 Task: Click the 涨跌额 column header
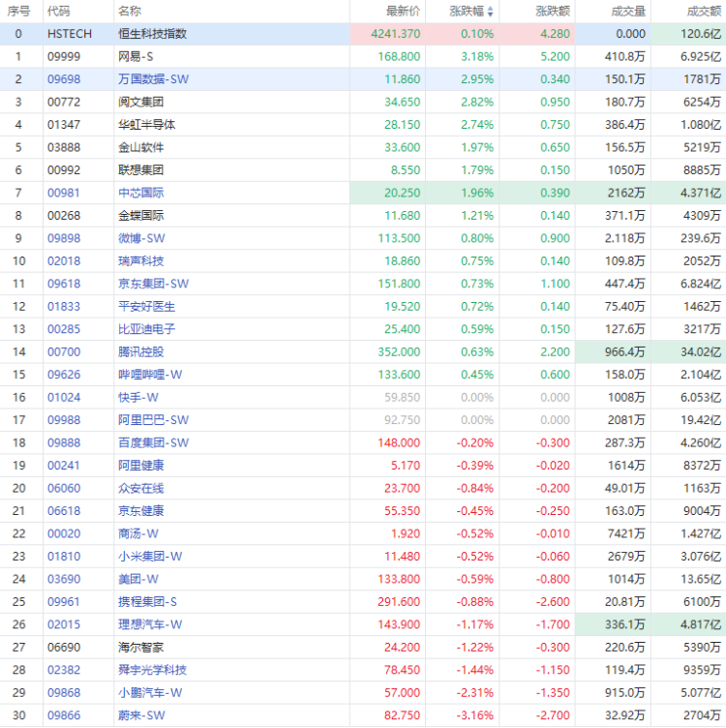pyautogui.click(x=553, y=12)
